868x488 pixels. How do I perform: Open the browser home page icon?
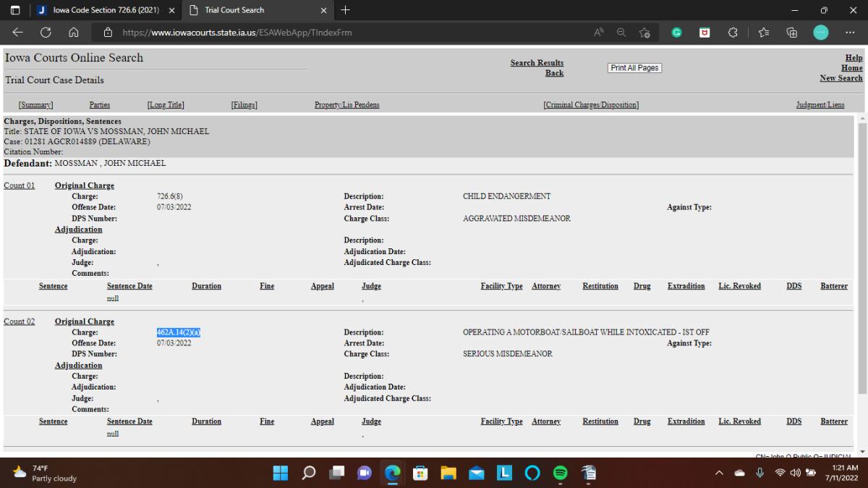(x=73, y=33)
